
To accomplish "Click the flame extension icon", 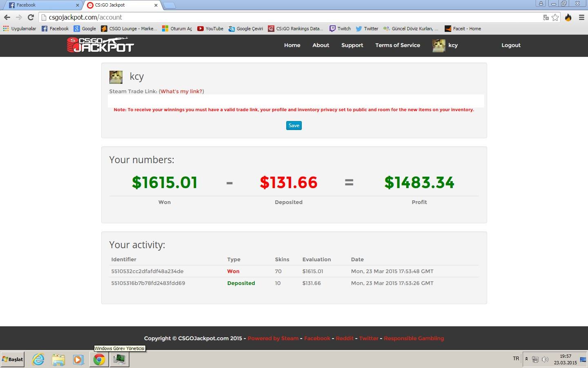I will pos(568,17).
